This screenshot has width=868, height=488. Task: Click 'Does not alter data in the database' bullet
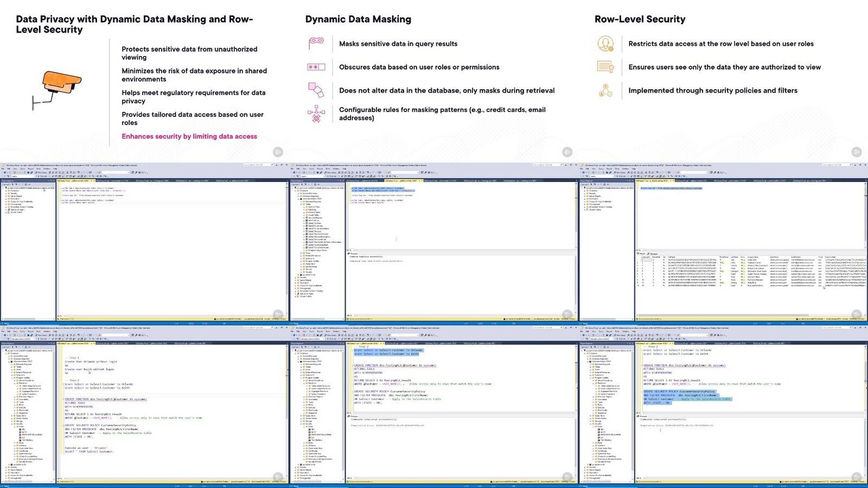coord(447,91)
